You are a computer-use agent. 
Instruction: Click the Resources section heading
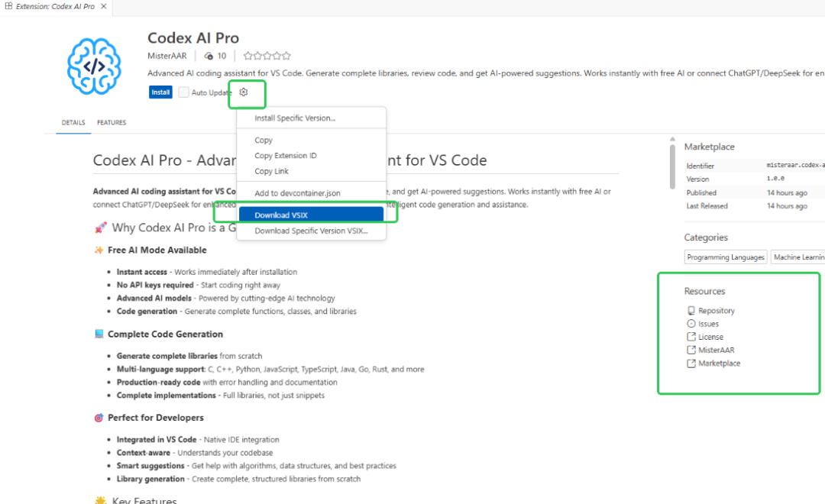pyautogui.click(x=704, y=291)
